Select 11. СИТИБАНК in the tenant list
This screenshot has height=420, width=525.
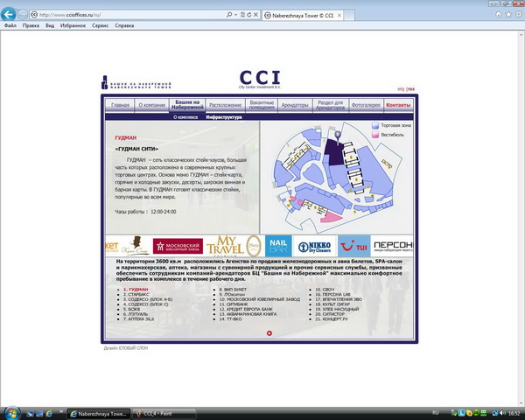234,304
